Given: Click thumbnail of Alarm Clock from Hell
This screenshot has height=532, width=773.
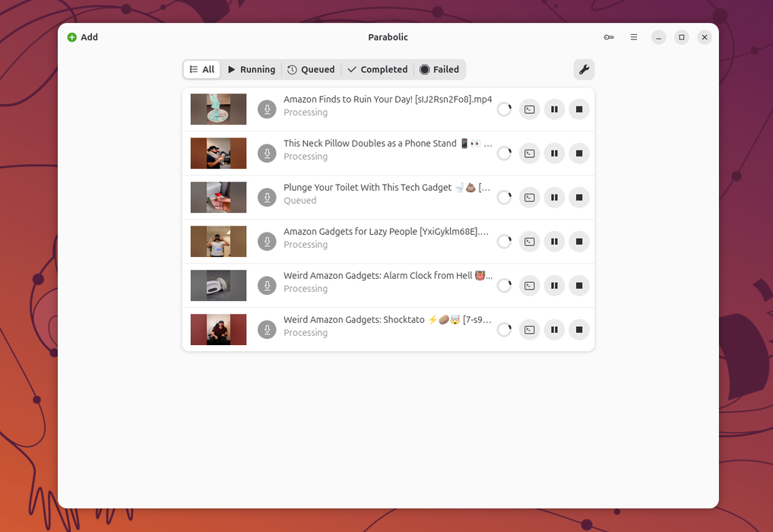Looking at the screenshot, I should (x=218, y=286).
